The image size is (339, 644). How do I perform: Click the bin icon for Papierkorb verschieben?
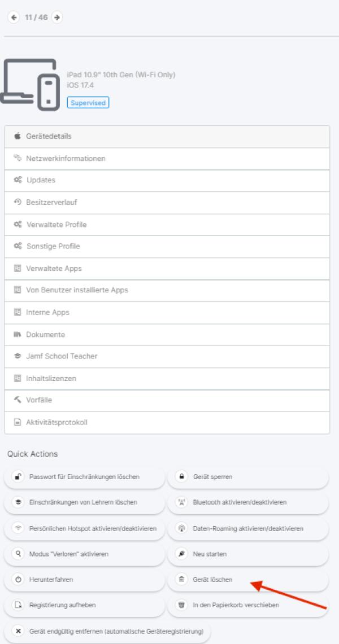181,605
